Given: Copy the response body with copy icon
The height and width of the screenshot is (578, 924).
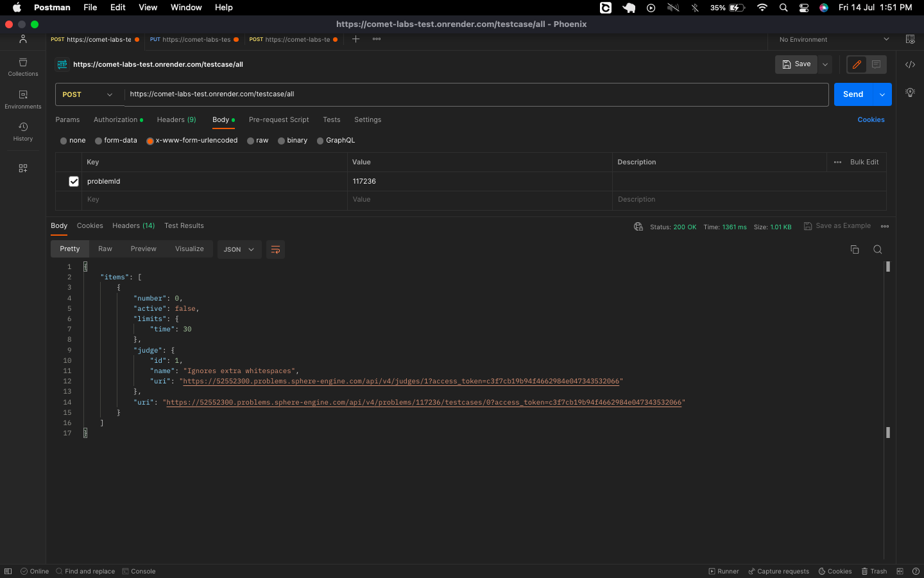Looking at the screenshot, I should point(855,249).
